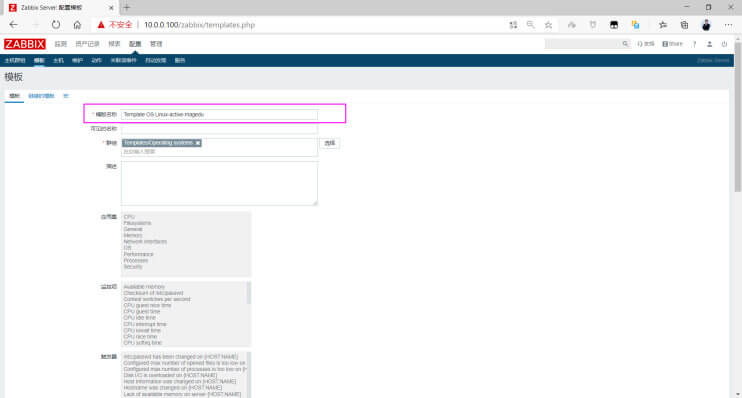This screenshot has width=742, height=398.
Task: Open the Zabbix Share link
Action: [x=672, y=44]
